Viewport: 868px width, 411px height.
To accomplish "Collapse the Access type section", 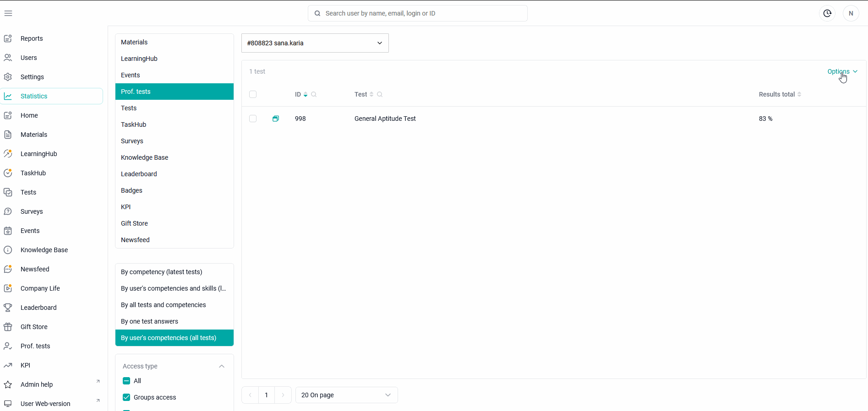I will click(222, 366).
